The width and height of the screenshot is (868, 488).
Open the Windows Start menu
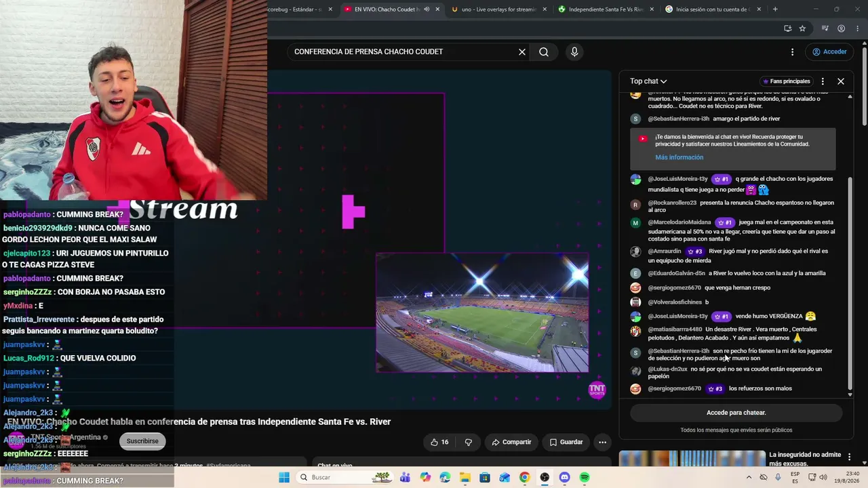coord(284,477)
